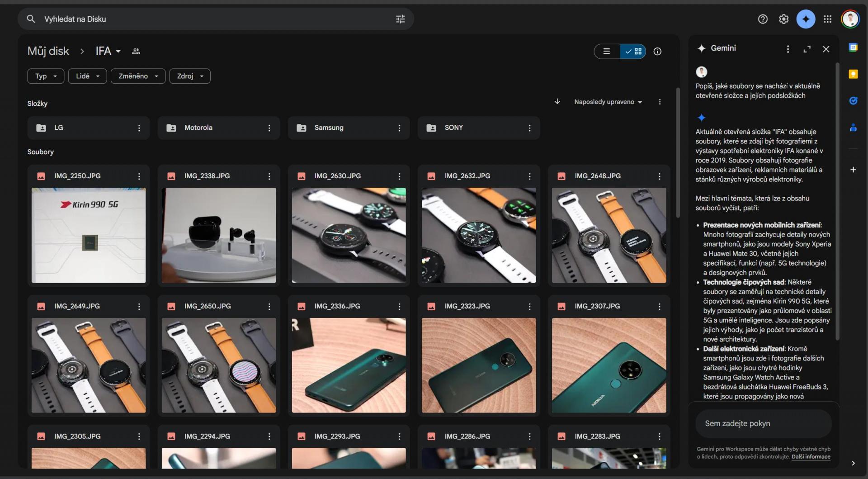This screenshot has height=479, width=868.
Task: Open Google Tasks in side panel
Action: pos(853,101)
